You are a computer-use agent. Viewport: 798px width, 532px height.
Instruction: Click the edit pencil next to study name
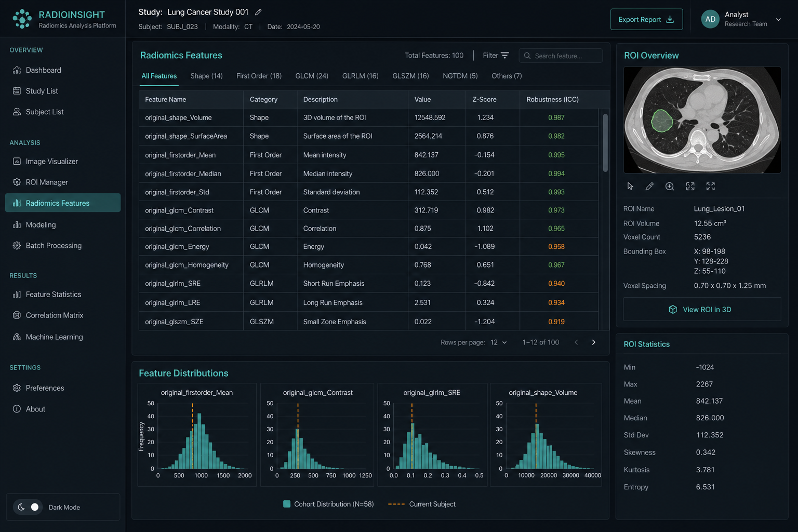(258, 12)
